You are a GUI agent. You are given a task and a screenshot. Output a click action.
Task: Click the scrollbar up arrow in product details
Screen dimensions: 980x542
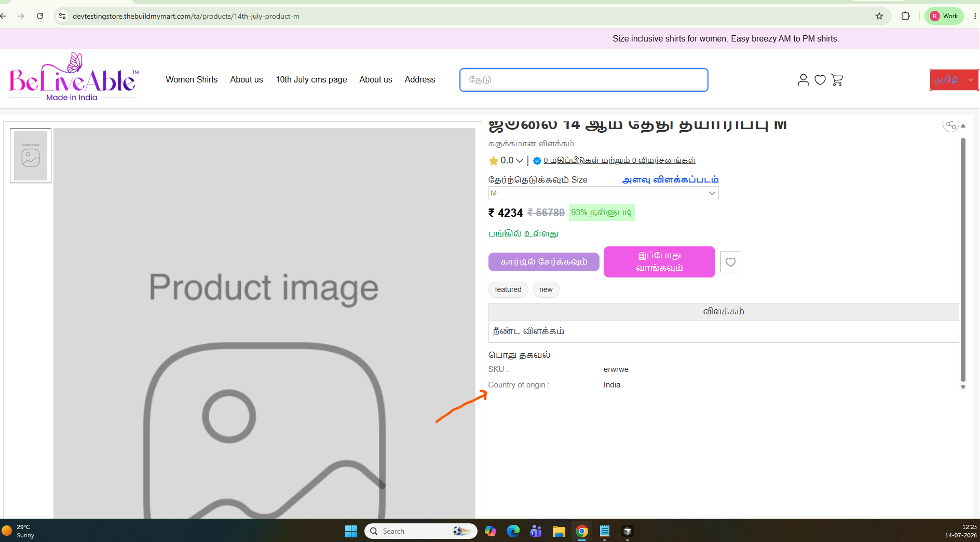pos(963,126)
